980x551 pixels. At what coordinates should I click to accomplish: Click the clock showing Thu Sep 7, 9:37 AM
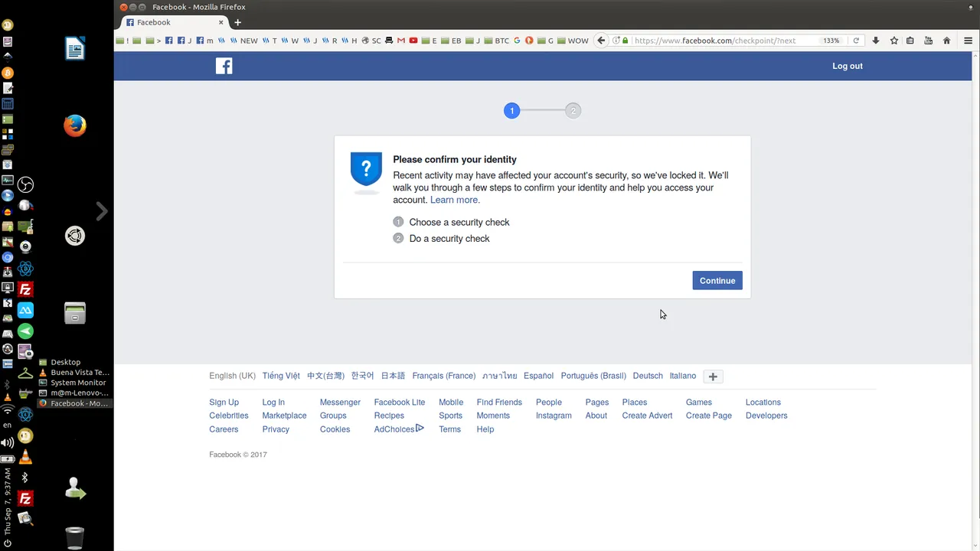tap(8, 502)
